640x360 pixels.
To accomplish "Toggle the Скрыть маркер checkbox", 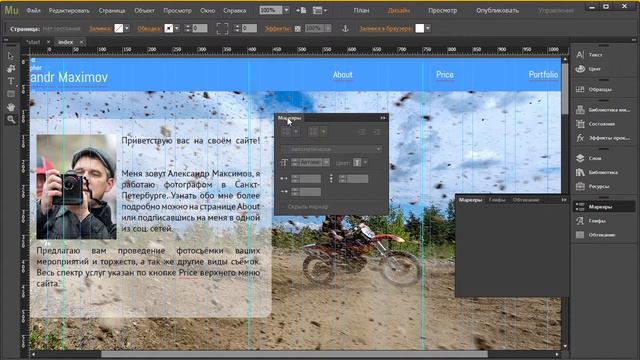I will (x=284, y=207).
